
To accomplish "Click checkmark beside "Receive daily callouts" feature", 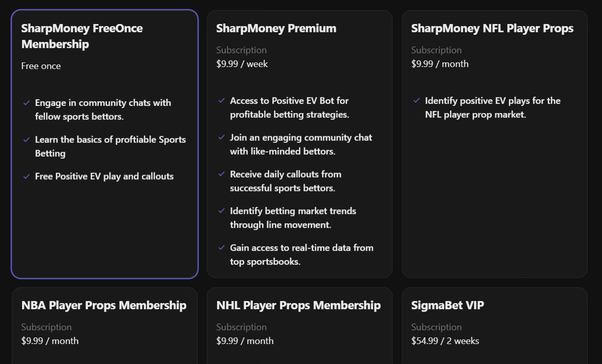I will 221,175.
